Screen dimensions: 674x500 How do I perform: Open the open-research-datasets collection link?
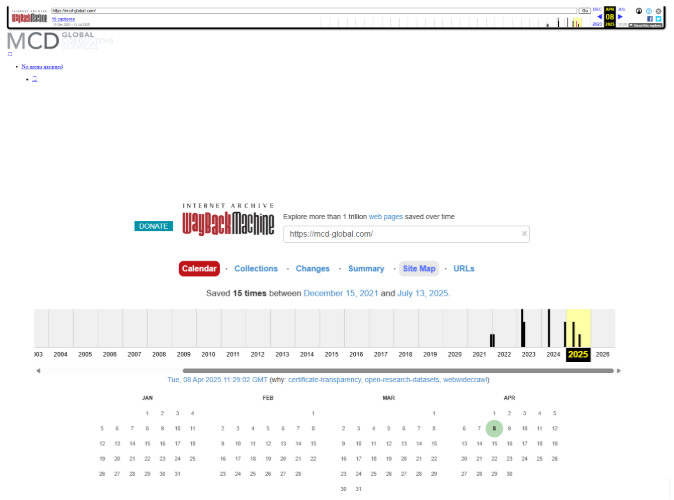click(x=402, y=380)
